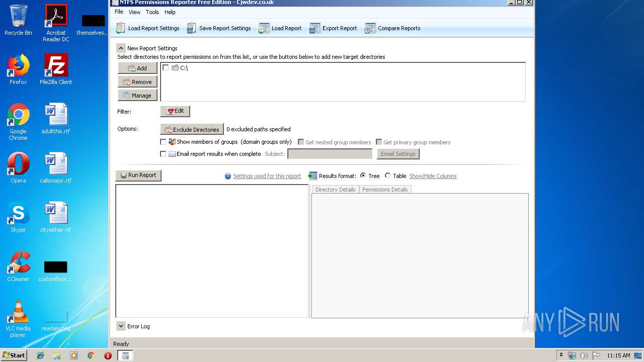Select FileZilla Client desktop shortcut
The width and height of the screenshot is (644, 362).
[x=56, y=69]
